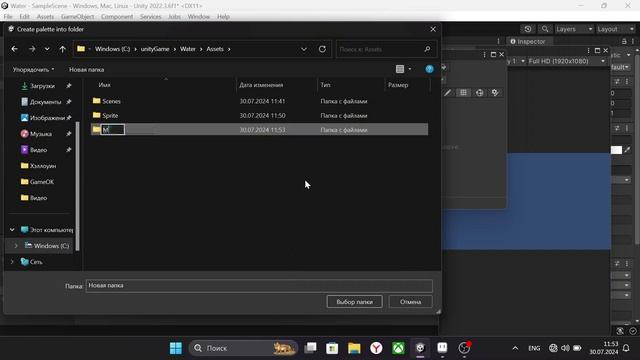Click the Новая папка toolbar button

click(x=87, y=69)
